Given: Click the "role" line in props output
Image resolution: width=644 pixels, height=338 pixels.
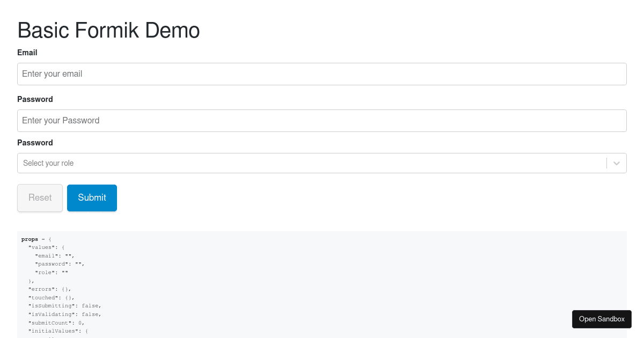Looking at the screenshot, I should coord(52,273).
